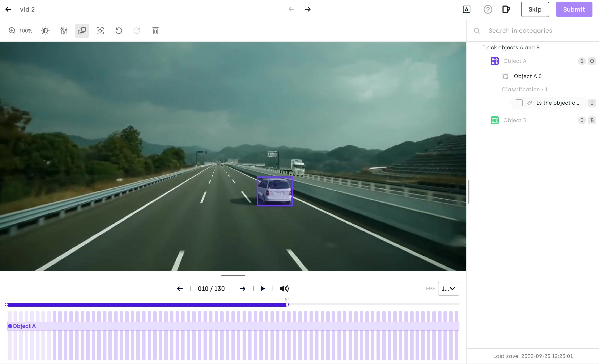Open the help question mark icon
This screenshot has width=599, height=364.
[x=488, y=9]
